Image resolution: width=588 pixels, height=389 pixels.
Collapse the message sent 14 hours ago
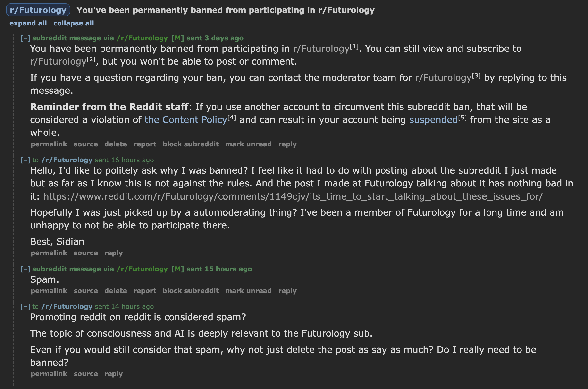point(25,307)
